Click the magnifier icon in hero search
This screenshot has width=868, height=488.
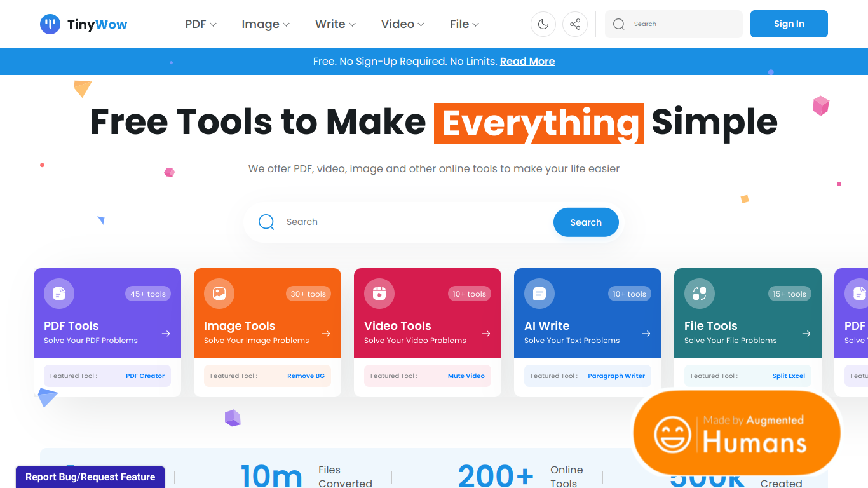pyautogui.click(x=266, y=222)
